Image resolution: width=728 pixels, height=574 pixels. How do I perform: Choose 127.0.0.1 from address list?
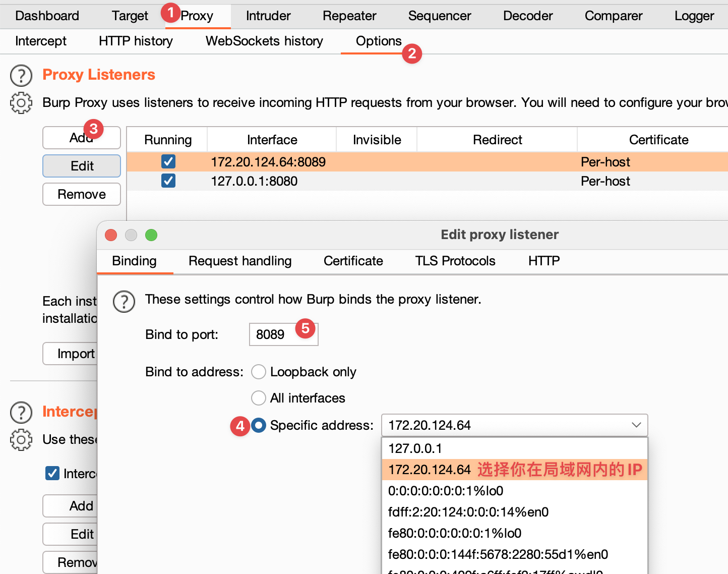(515, 448)
